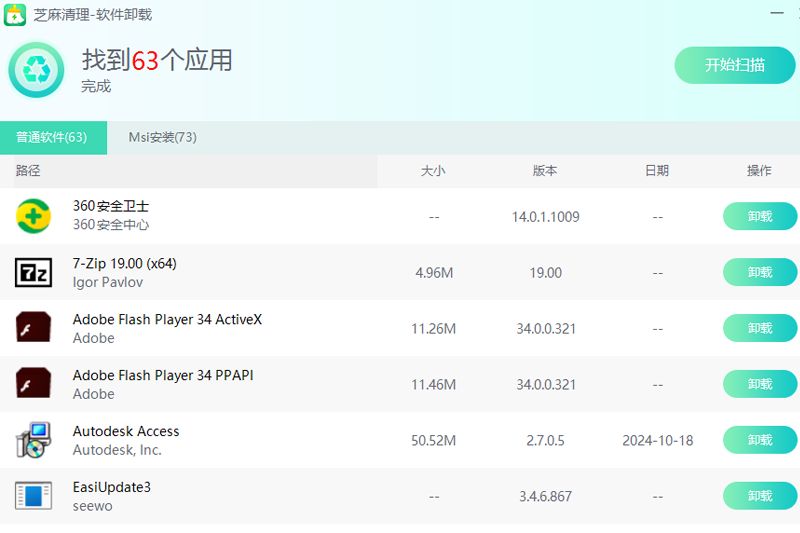Viewport: 800px width, 533px height.
Task: Click the 7-Zip application icon
Action: click(33, 272)
